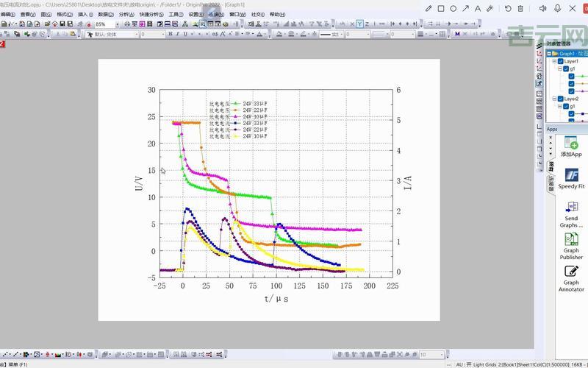588x368 pixels.
Task: Open the zoom level 85% dropdown
Action: pyautogui.click(x=118, y=24)
